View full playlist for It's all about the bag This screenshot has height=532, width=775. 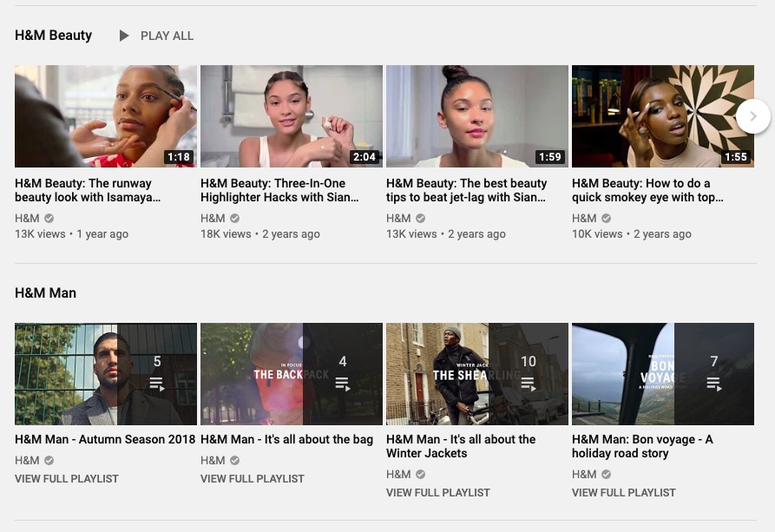(253, 479)
